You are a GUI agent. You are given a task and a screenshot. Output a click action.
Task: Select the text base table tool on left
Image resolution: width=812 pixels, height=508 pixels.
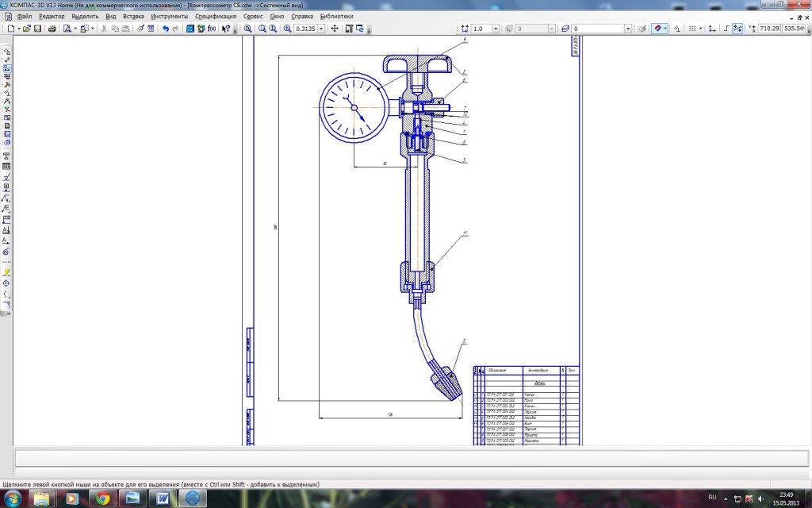[x=6, y=167]
